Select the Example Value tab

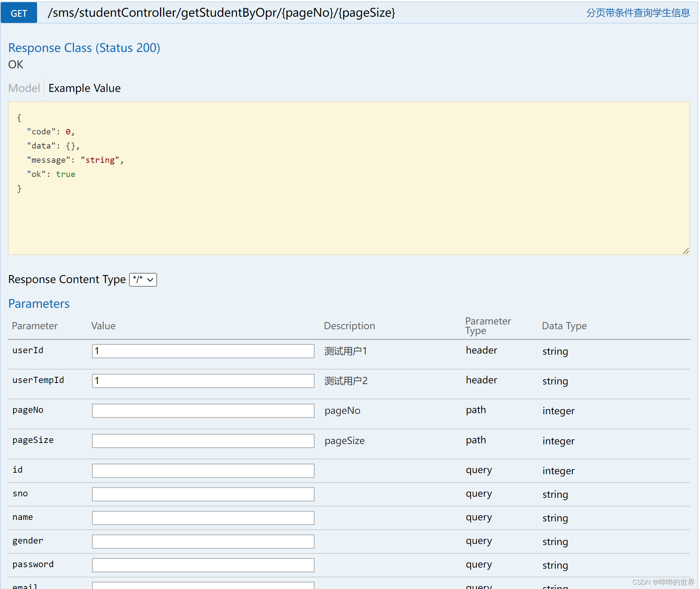tap(84, 88)
